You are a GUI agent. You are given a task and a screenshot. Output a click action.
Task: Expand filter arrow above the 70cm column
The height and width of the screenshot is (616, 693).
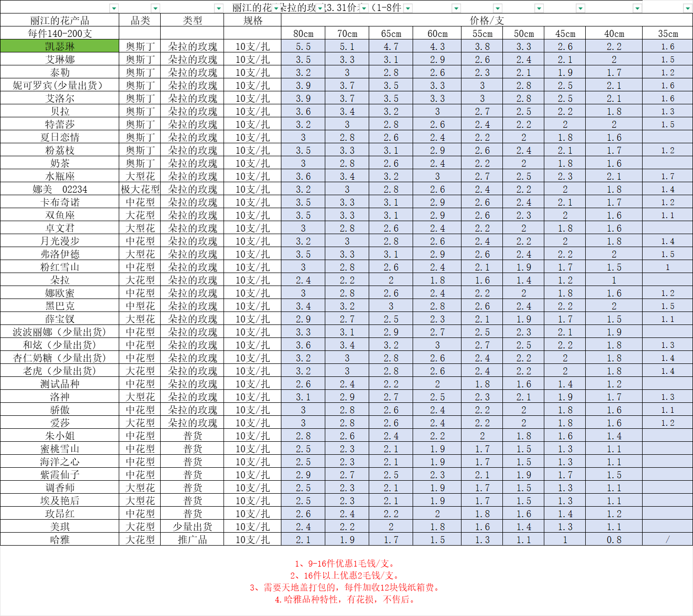click(364, 8)
